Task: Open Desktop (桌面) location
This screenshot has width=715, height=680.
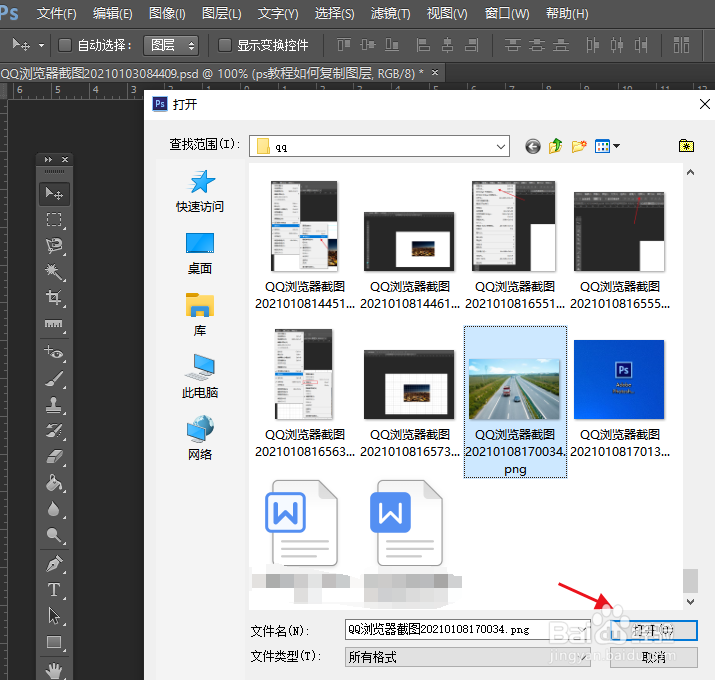Action: 200,254
